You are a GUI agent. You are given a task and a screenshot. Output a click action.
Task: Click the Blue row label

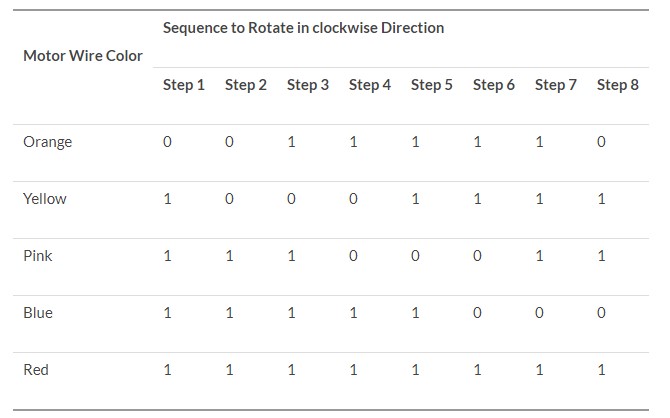[x=38, y=313]
